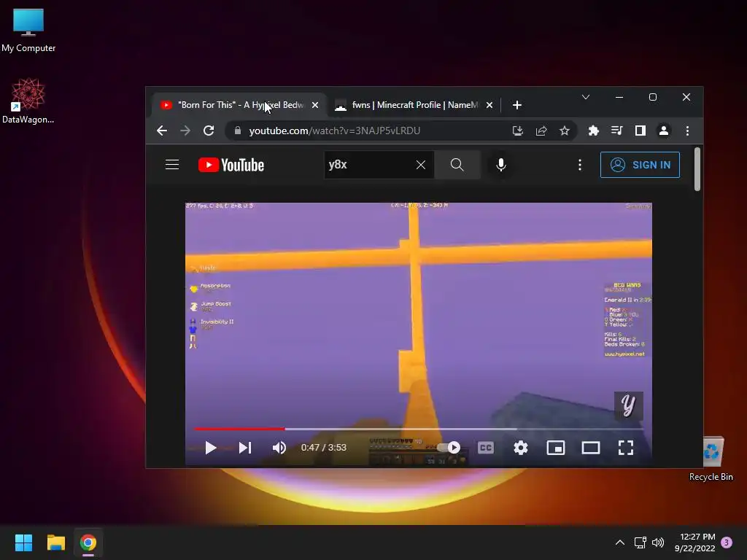Close the Born For This tab
Image resolution: width=747 pixels, height=560 pixels.
coord(315,105)
